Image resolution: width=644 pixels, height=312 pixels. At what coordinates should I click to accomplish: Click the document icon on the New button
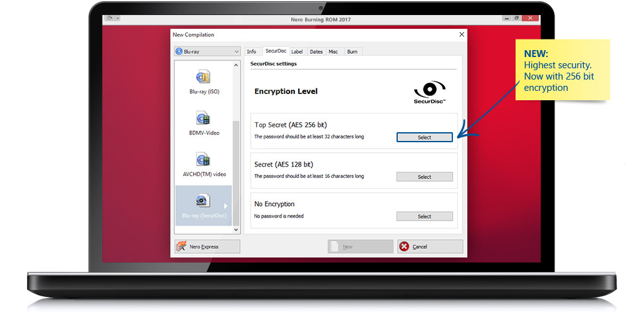335,246
